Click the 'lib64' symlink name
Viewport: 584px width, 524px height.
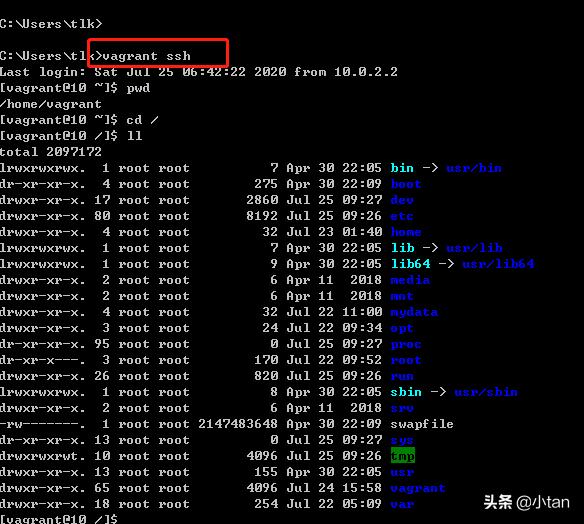[x=410, y=264]
